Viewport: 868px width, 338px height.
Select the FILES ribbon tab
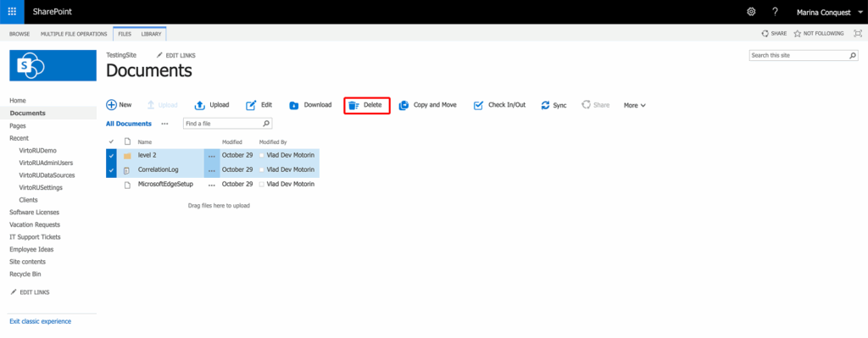point(125,34)
